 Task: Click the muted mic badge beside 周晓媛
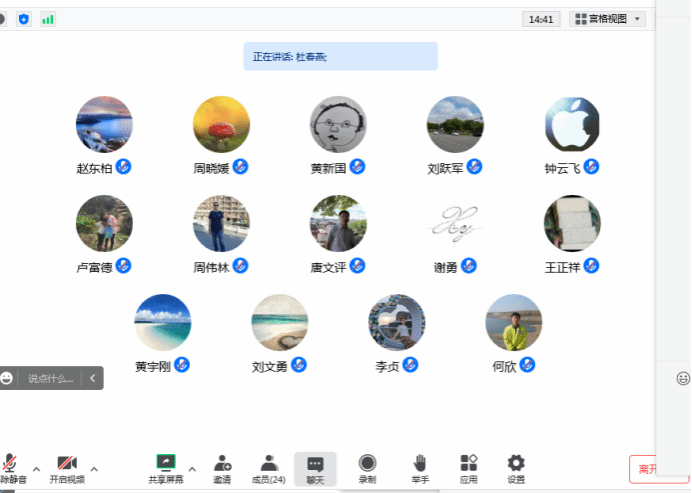pyautogui.click(x=241, y=167)
